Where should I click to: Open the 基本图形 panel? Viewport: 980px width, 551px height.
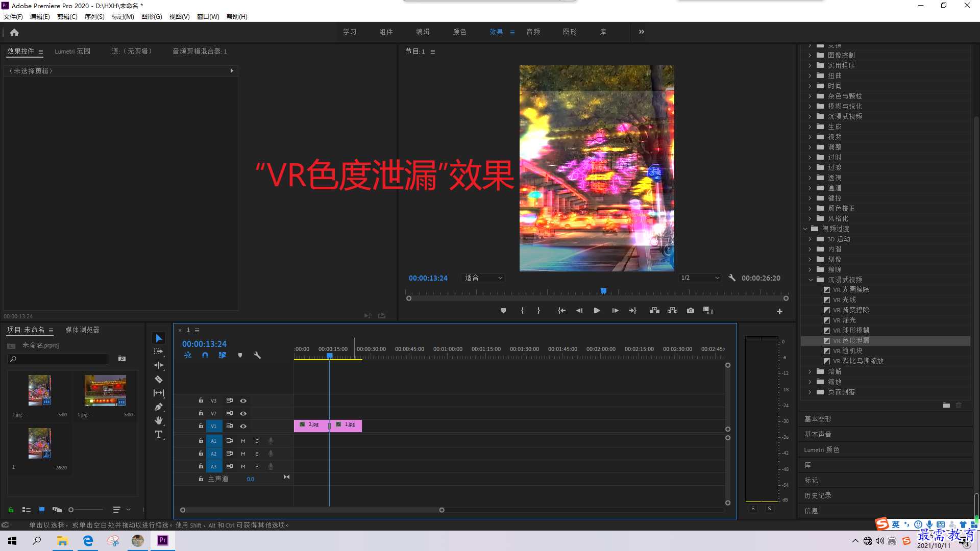click(x=818, y=419)
